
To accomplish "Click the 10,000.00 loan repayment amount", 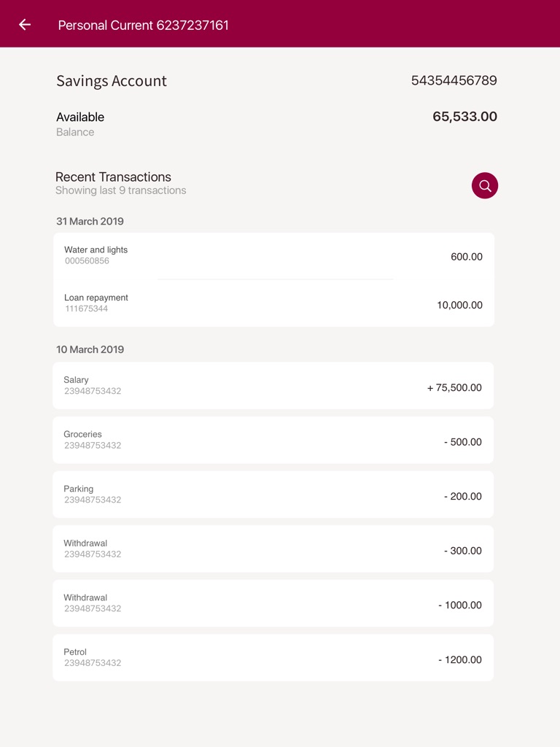I will click(x=459, y=306).
